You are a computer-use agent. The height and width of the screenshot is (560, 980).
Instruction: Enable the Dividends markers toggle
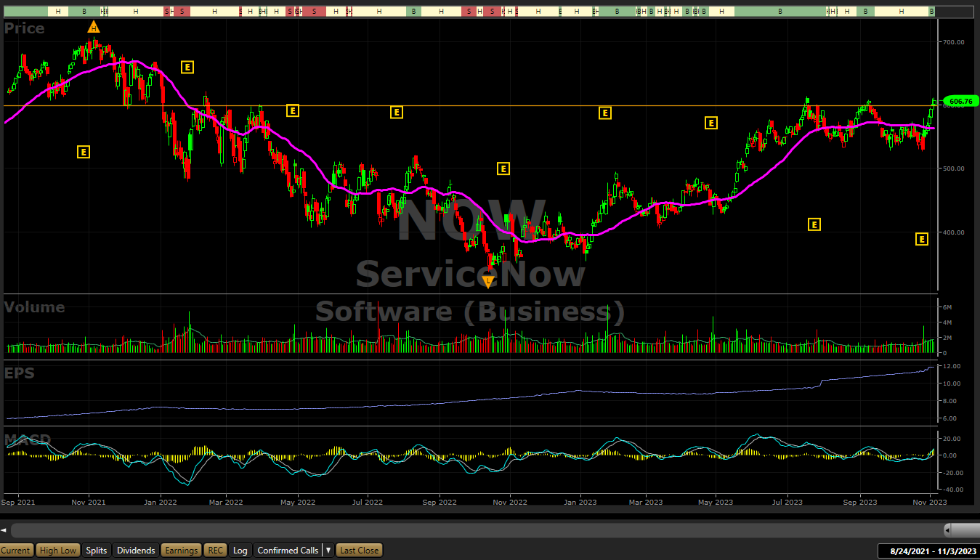[136, 551]
